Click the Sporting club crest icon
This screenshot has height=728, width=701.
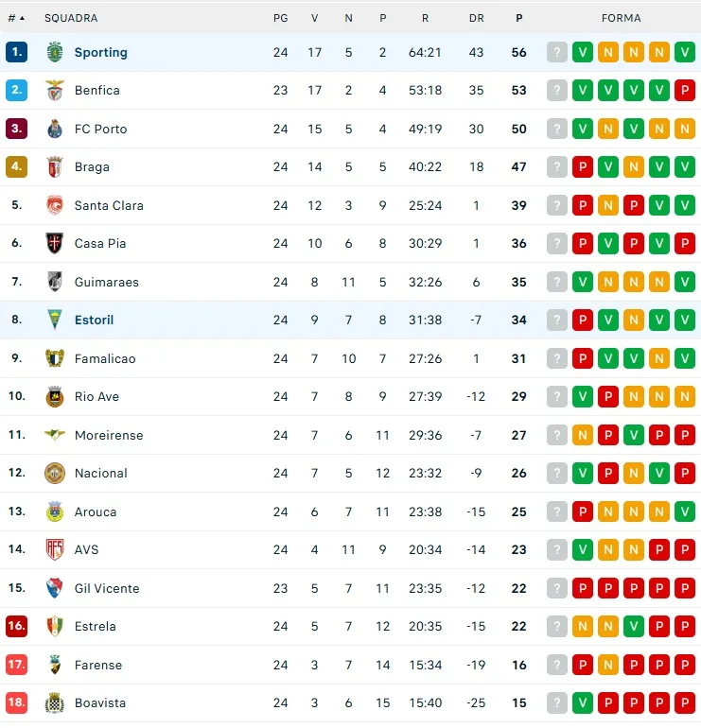(x=55, y=52)
